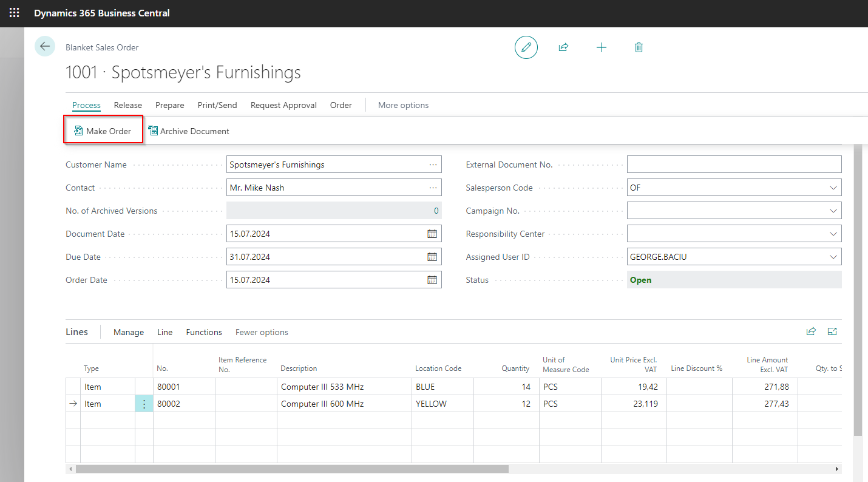The image size is (868, 482).
Task: Open the Request Approval menu
Action: point(283,105)
